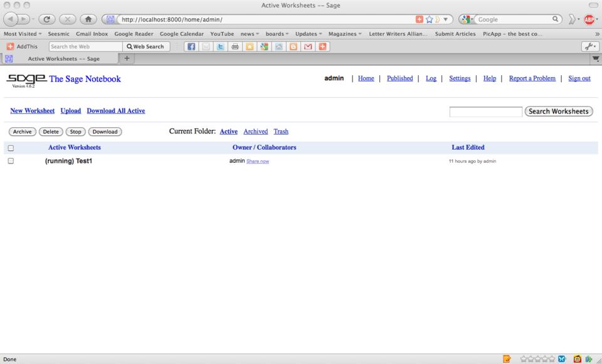This screenshot has width=602, height=364.
Task: Click the worksheet search text field
Action: point(485,112)
